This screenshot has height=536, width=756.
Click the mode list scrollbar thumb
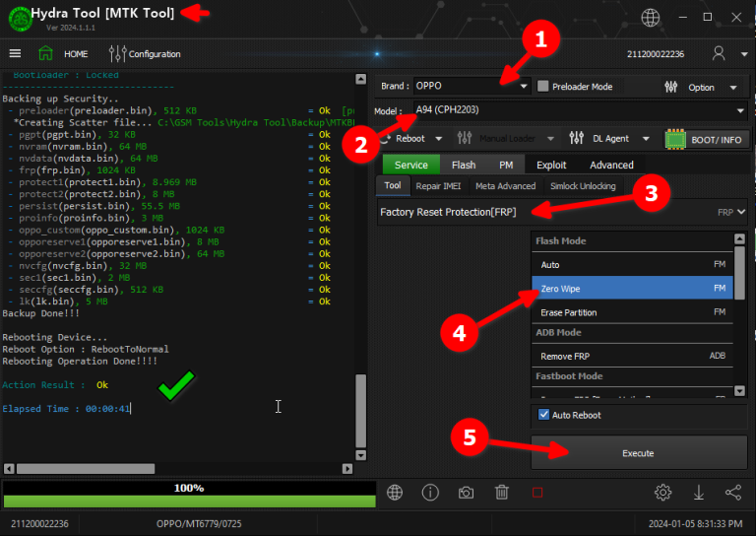[739, 273]
